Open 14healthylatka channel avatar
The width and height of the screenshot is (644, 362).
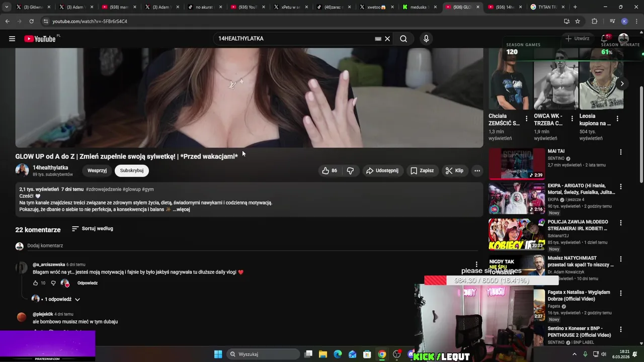pyautogui.click(x=22, y=170)
